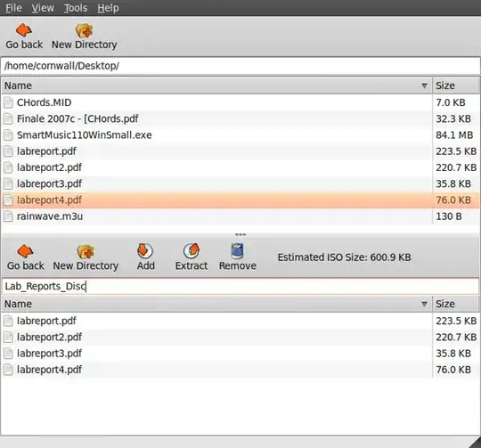Click top pane New Directory folder icon
This screenshot has width=481, height=448.
84,30
